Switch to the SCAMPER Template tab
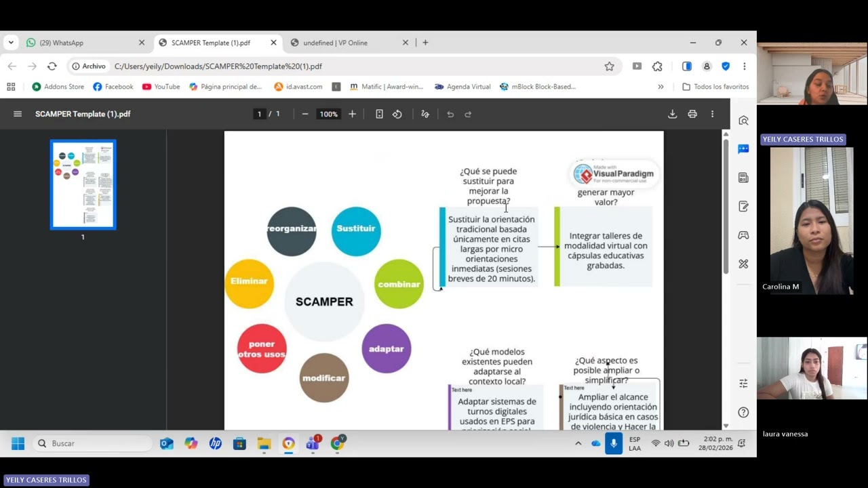 [x=218, y=43]
